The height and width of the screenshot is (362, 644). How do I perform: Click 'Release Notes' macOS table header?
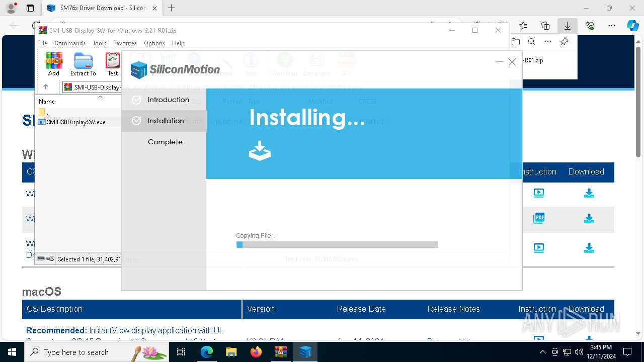click(453, 309)
